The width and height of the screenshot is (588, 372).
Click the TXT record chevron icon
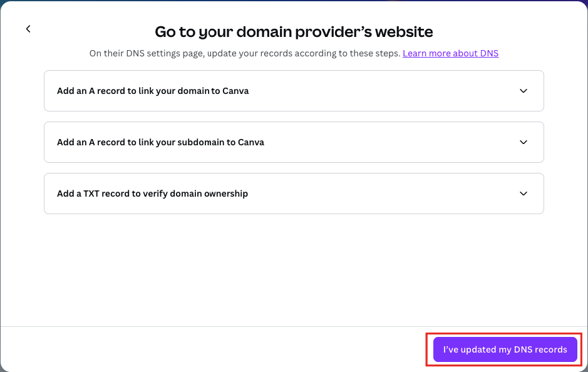tap(524, 194)
